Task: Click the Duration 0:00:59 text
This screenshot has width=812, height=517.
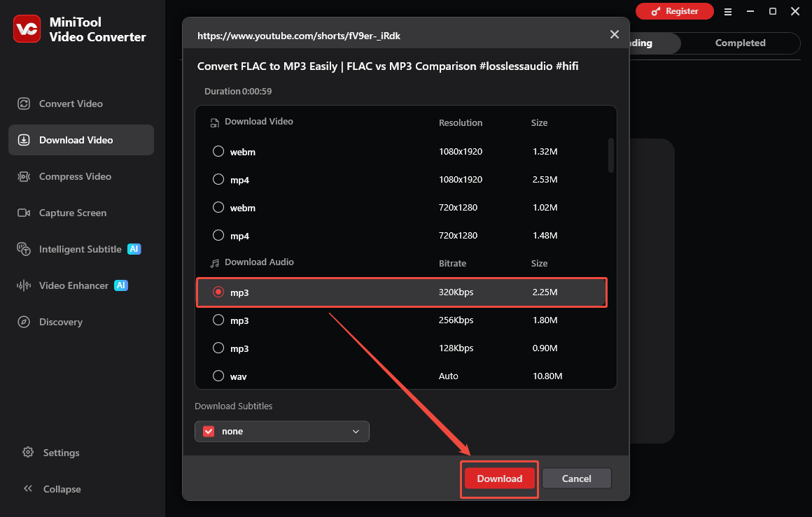Action: point(238,91)
